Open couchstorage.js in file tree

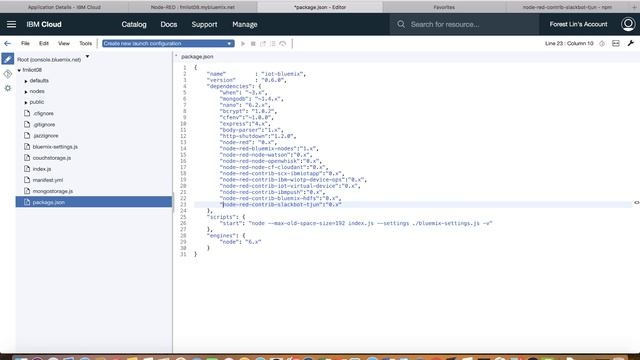[x=51, y=158]
